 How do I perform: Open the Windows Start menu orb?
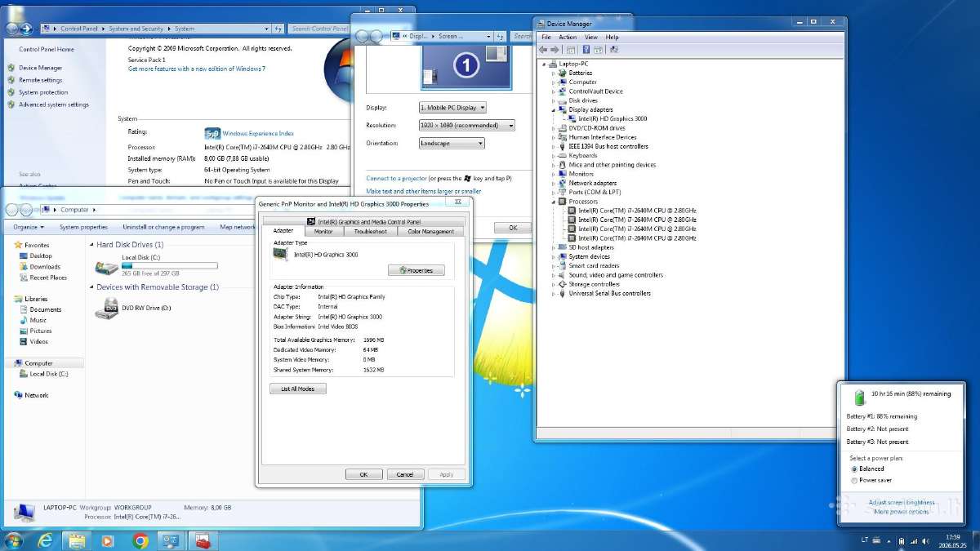pos(14,540)
